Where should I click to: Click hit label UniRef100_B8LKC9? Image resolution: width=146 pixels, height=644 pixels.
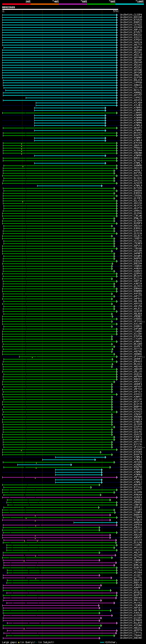click(131, 80)
